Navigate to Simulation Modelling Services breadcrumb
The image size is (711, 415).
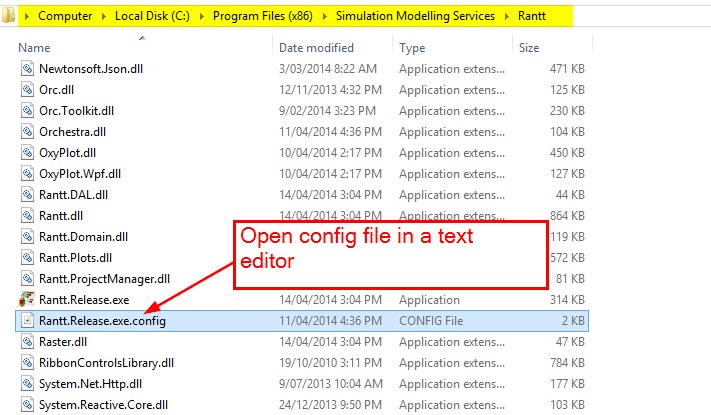pos(417,16)
